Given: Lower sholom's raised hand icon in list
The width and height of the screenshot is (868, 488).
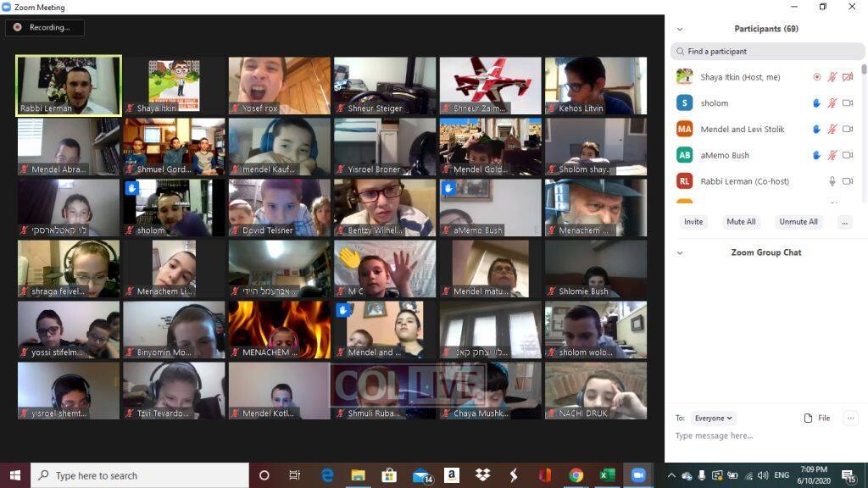Looking at the screenshot, I should (x=817, y=103).
